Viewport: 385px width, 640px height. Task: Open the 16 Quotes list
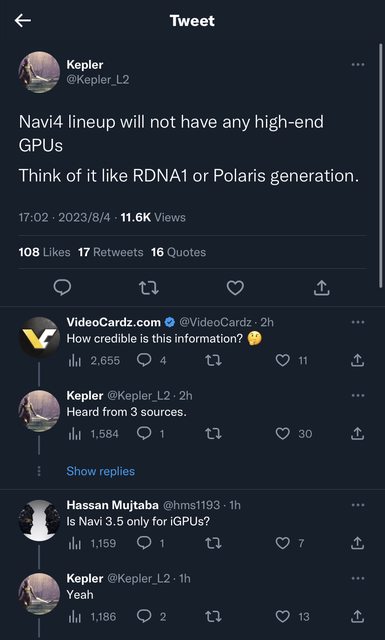click(x=178, y=252)
